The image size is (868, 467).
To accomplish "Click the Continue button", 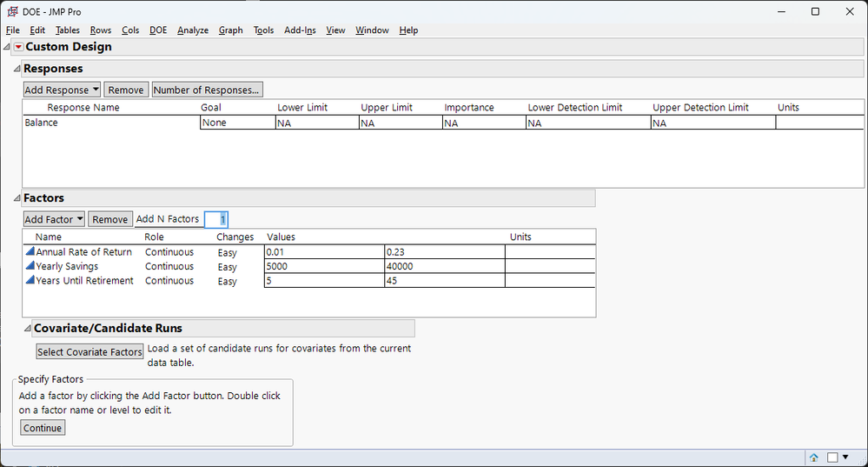I will (43, 428).
